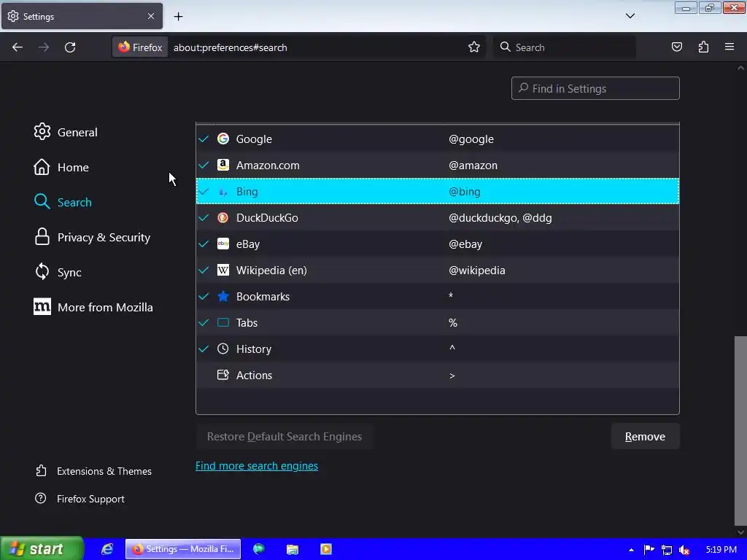Click the Wikipedia W icon
The image size is (747, 560).
pos(223,270)
